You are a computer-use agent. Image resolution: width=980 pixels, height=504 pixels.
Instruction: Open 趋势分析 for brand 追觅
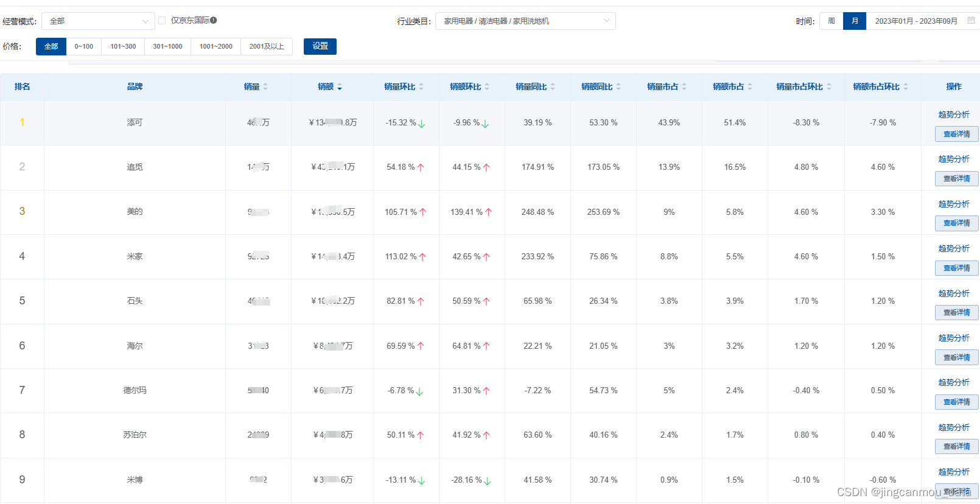[x=954, y=159]
